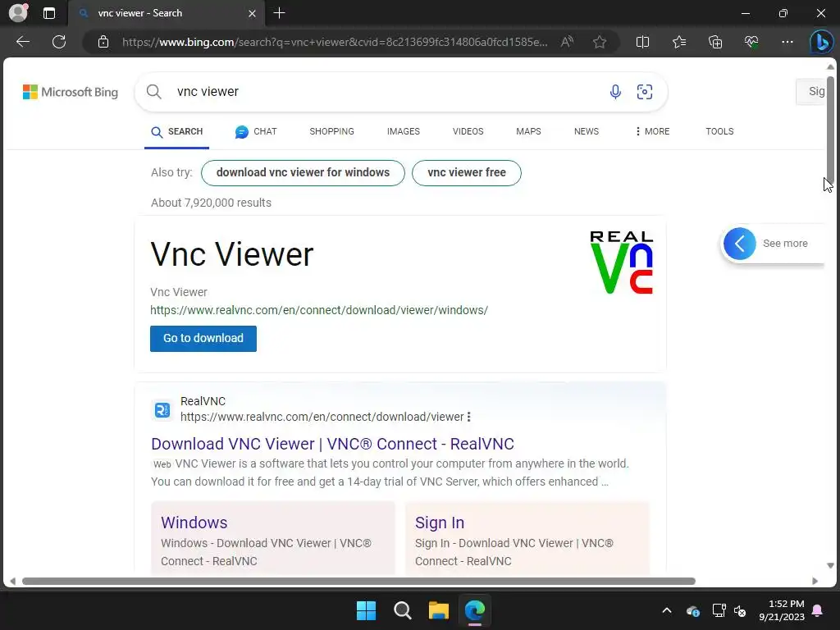Click the scroll down arrow

tap(830, 566)
